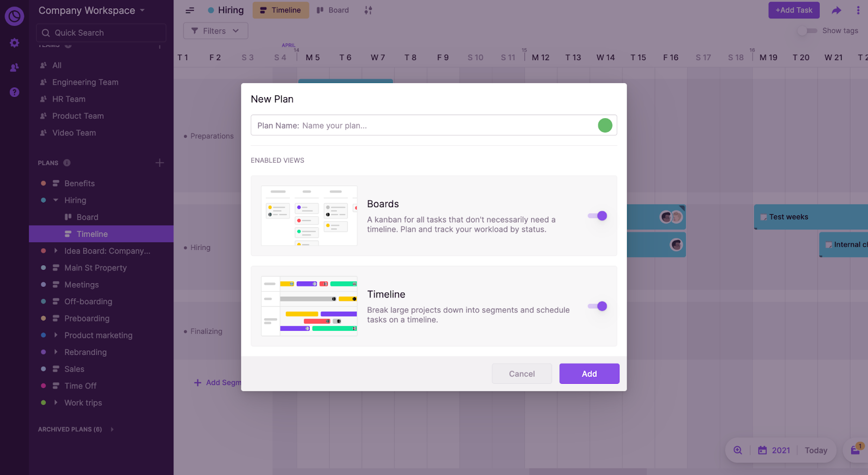868x475 pixels.
Task: Open the 2021 date picker
Action: (x=774, y=450)
